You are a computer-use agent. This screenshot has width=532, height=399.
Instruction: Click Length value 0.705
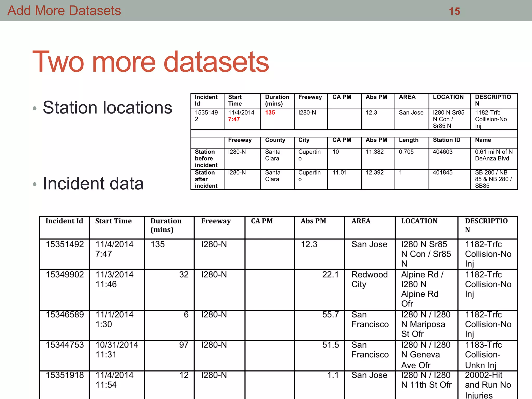pyautogui.click(x=406, y=152)
